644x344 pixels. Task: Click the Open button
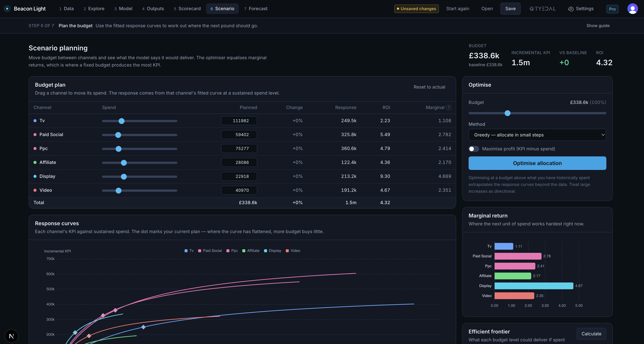tap(487, 9)
